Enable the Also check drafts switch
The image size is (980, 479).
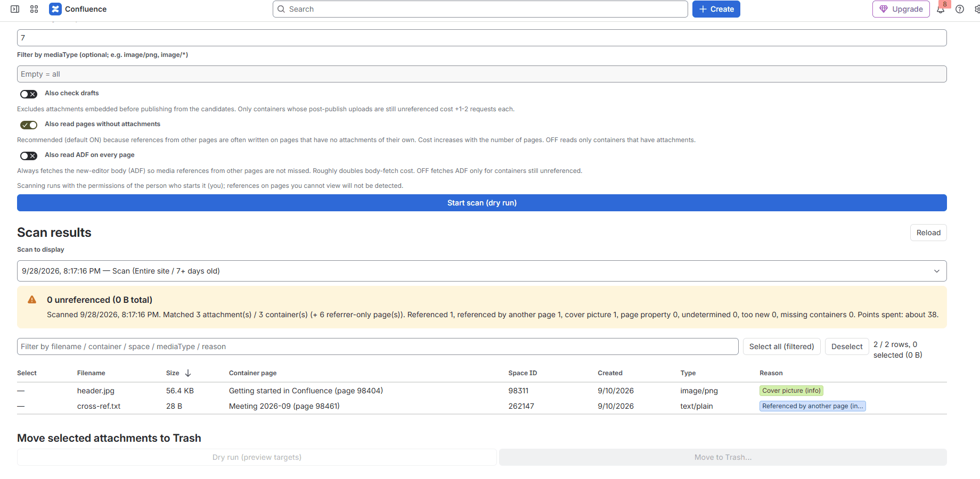pyautogui.click(x=29, y=94)
